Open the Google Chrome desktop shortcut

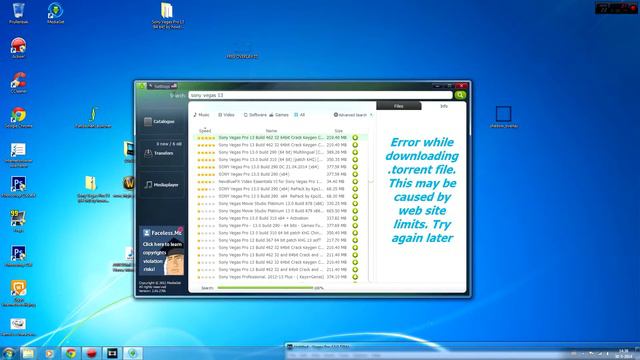(x=18, y=118)
